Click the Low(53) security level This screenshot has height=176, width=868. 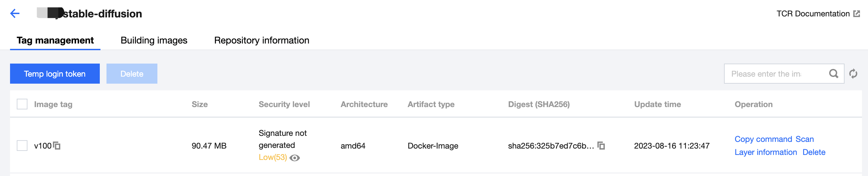[x=272, y=158]
